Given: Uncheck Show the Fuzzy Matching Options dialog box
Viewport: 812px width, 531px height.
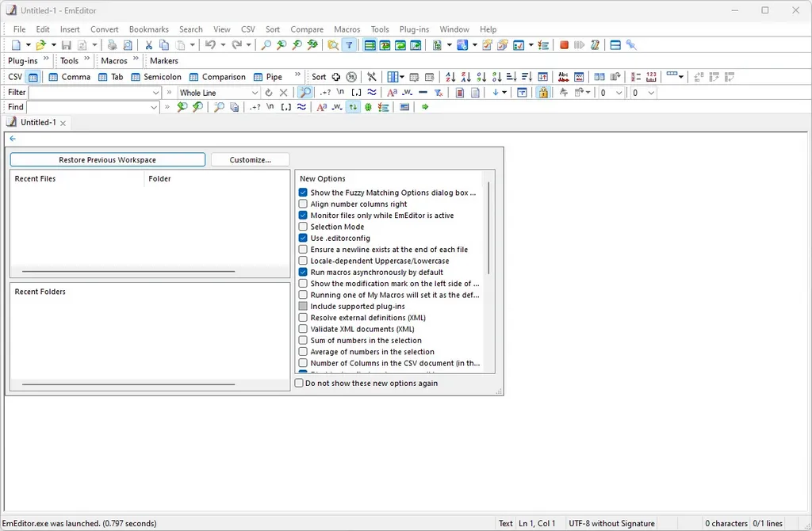Looking at the screenshot, I should (x=303, y=193).
